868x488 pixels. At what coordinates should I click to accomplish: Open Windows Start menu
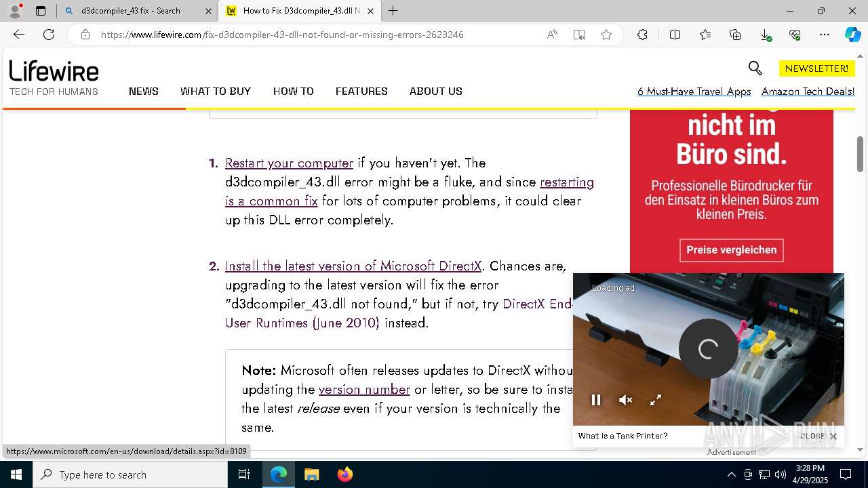pyautogui.click(x=16, y=474)
